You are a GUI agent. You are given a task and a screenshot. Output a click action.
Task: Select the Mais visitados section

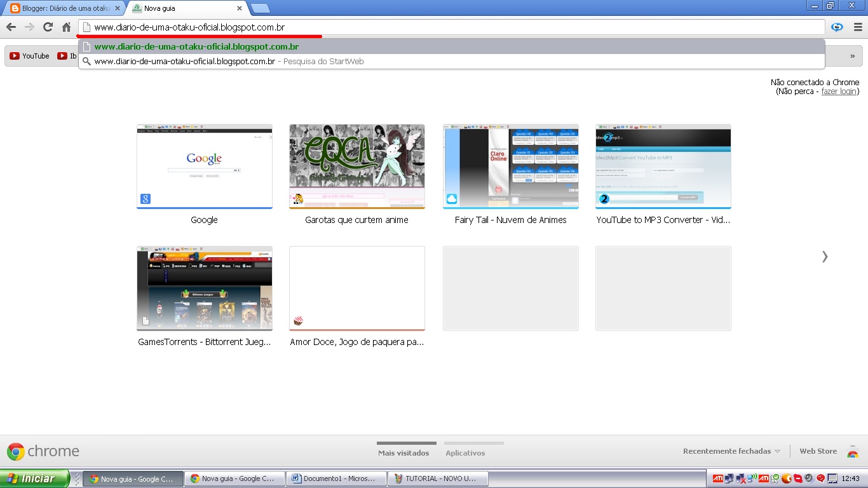pyautogui.click(x=403, y=452)
